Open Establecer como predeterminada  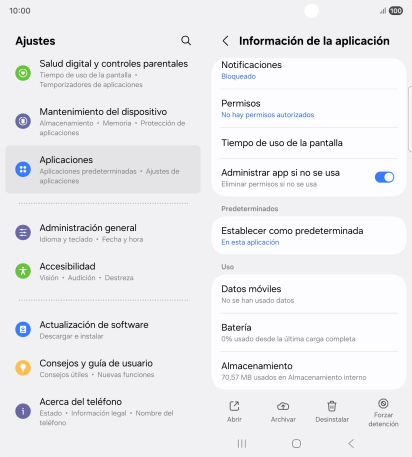[x=309, y=236]
